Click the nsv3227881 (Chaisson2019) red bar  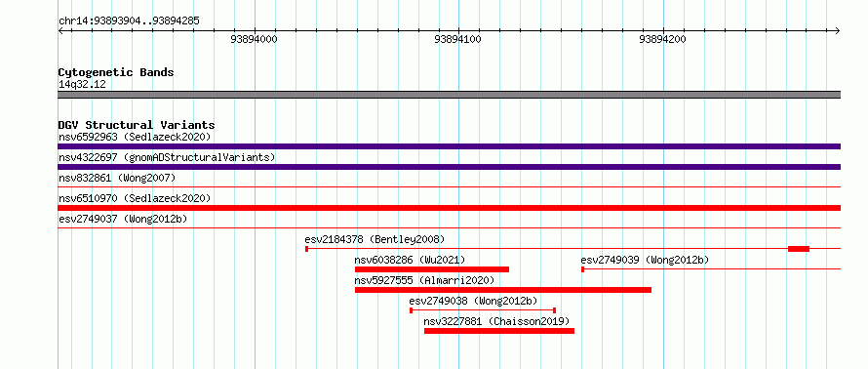(x=499, y=331)
